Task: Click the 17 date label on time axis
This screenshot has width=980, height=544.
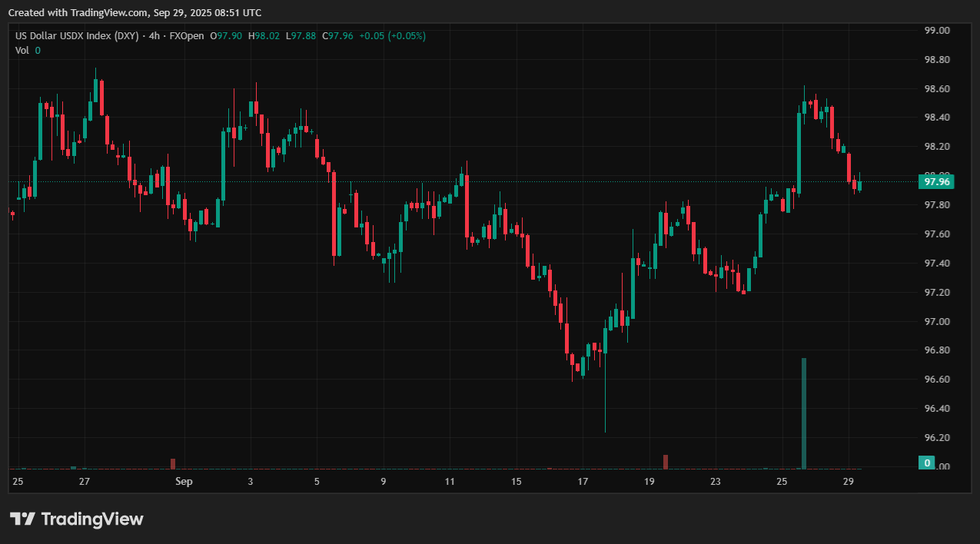Action: pyautogui.click(x=583, y=482)
